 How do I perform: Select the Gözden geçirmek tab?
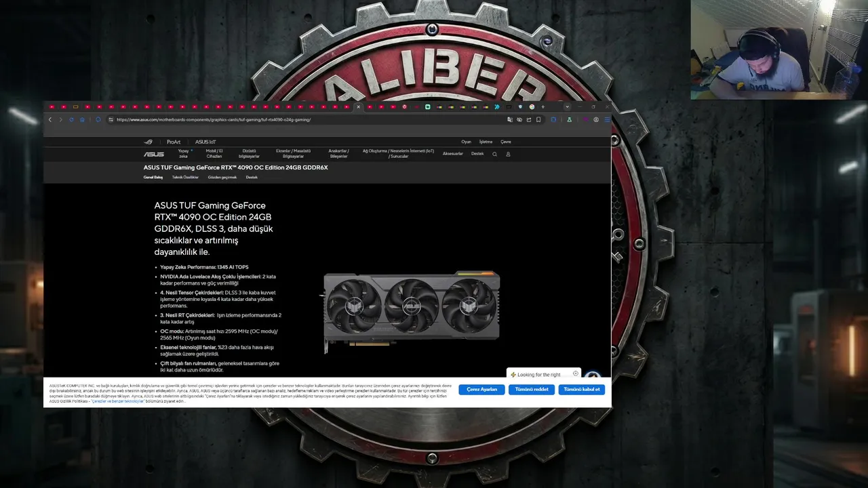[x=222, y=177]
